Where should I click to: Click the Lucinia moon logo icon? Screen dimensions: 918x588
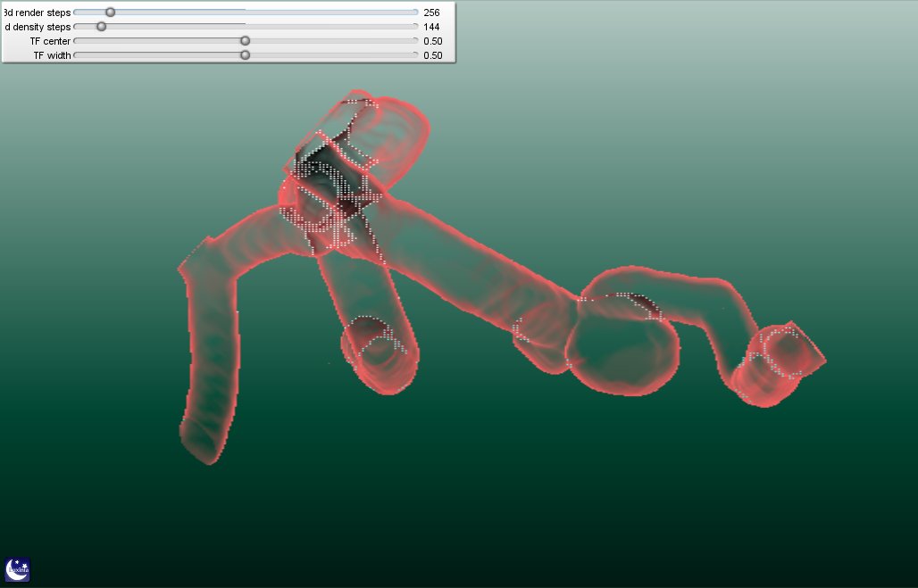(18, 570)
